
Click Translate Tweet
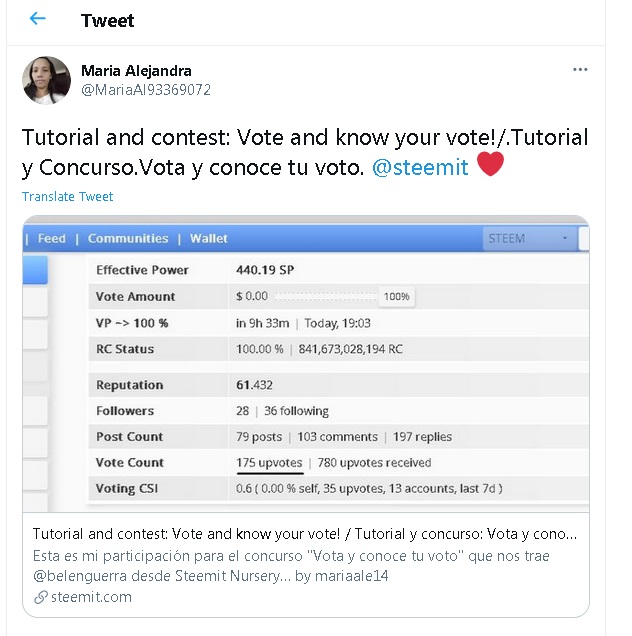67,196
